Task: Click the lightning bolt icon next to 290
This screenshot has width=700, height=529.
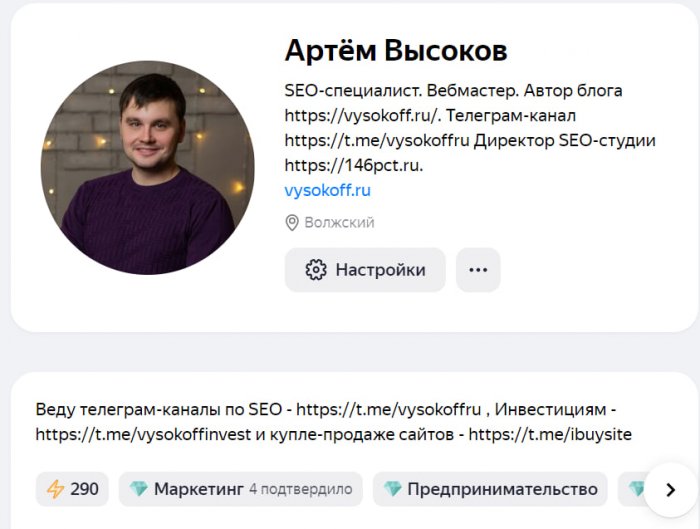Action: point(56,489)
